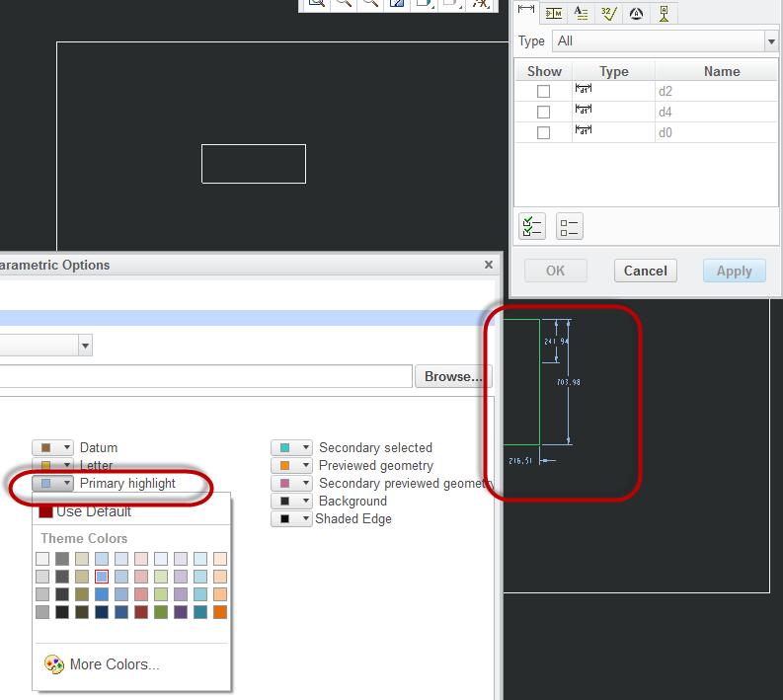Switch to the dimensions annotation tab

(526, 11)
